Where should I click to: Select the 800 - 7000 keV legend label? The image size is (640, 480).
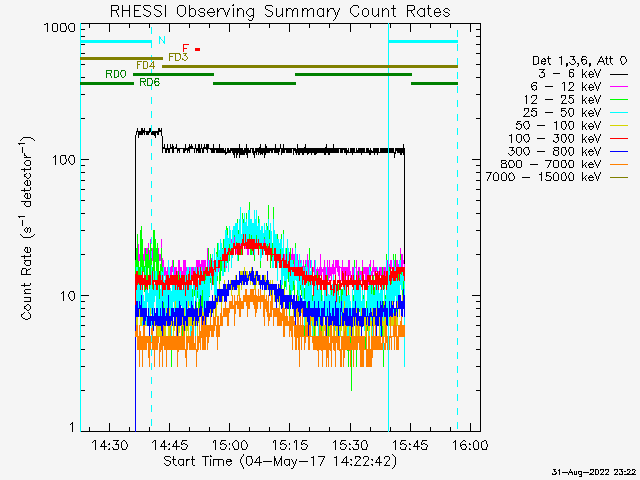[x=551, y=164]
